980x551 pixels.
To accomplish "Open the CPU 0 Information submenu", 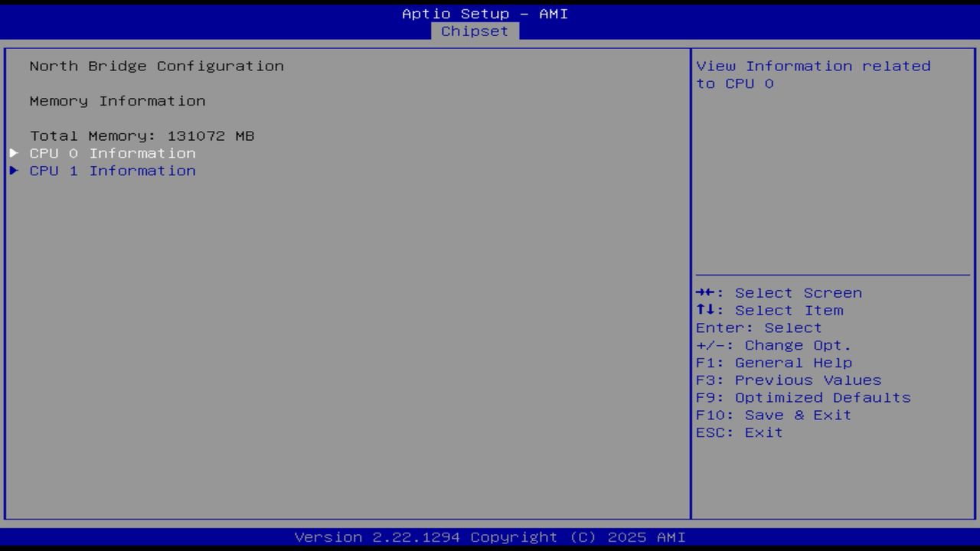I will click(x=112, y=153).
